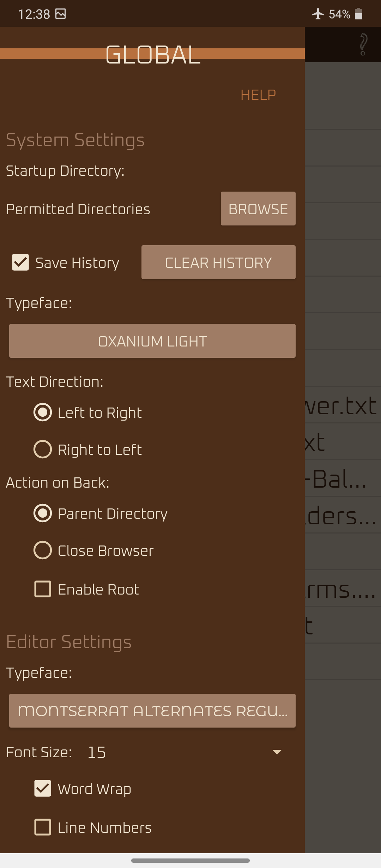Tap the question mark help icon

pyautogui.click(x=363, y=44)
